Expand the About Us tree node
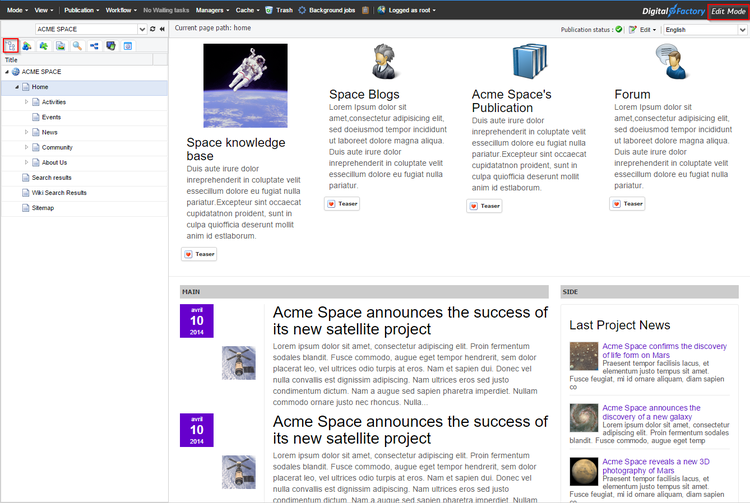 pos(26,163)
